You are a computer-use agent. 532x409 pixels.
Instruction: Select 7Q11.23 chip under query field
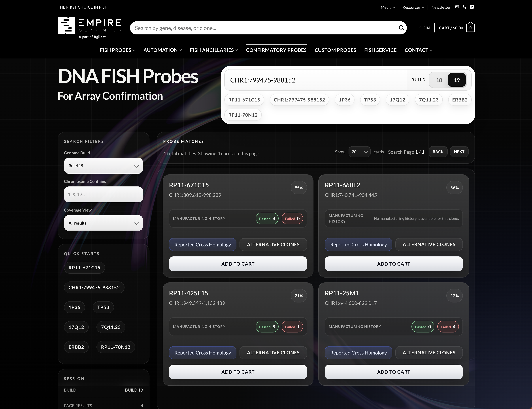coord(429,100)
